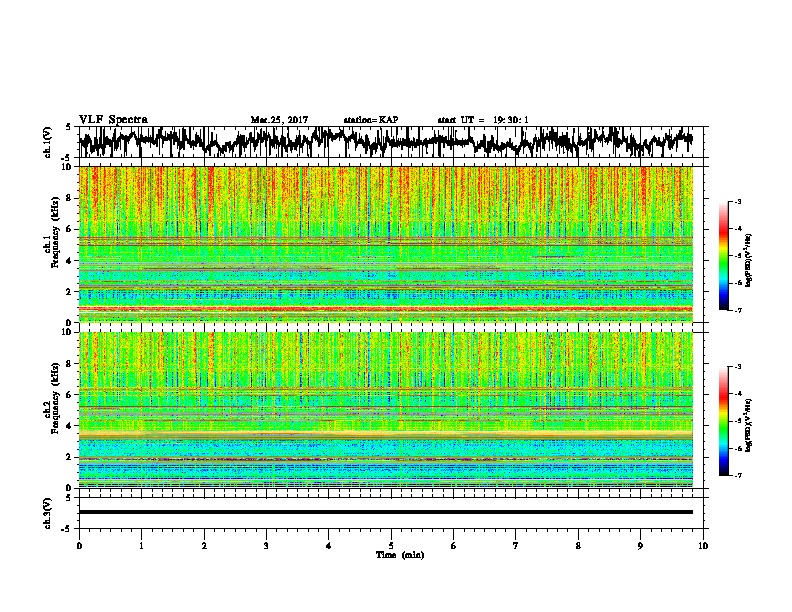Click the ch.1 spectrogram color scale bar
The width and height of the screenshot is (792, 612).
723,256
